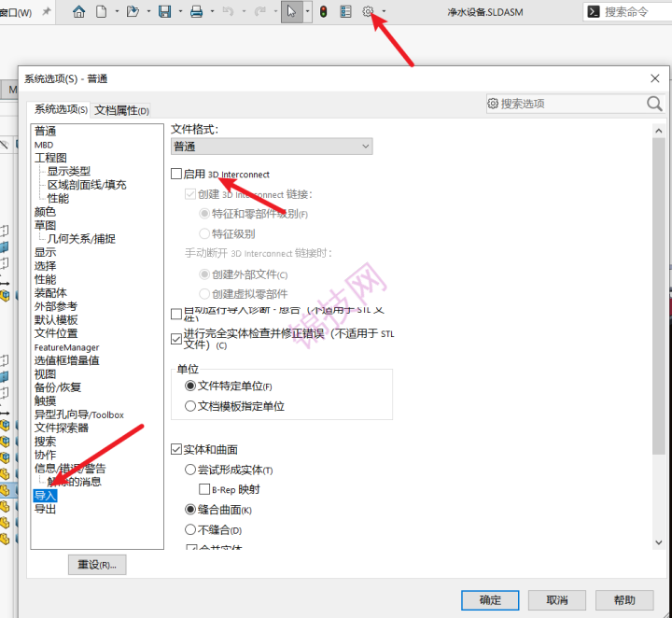Select MBD in the options list
Viewport: 672px width, 618px height.
tap(44, 145)
